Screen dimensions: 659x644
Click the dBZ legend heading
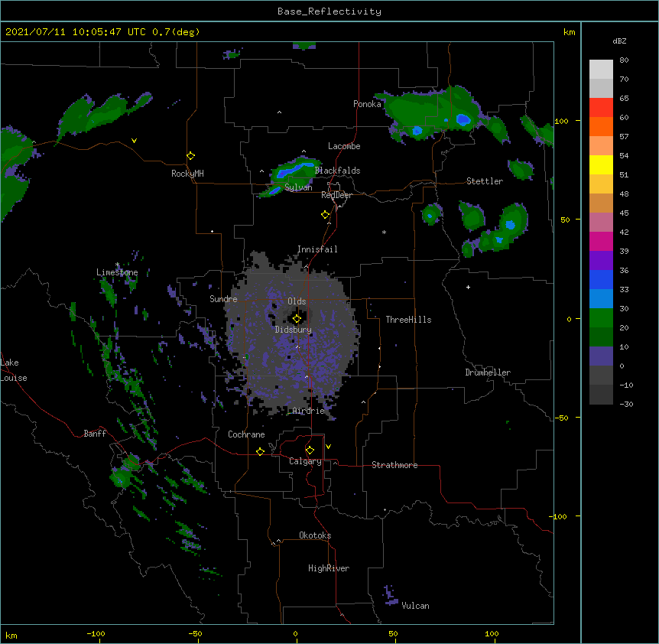tap(619, 41)
